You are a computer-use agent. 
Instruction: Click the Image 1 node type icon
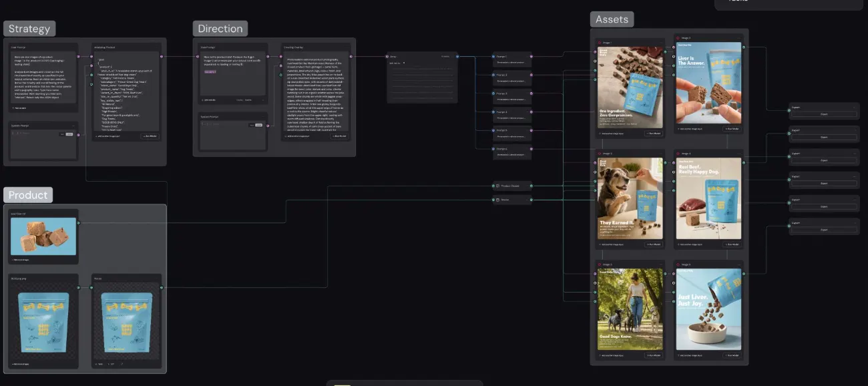point(600,42)
